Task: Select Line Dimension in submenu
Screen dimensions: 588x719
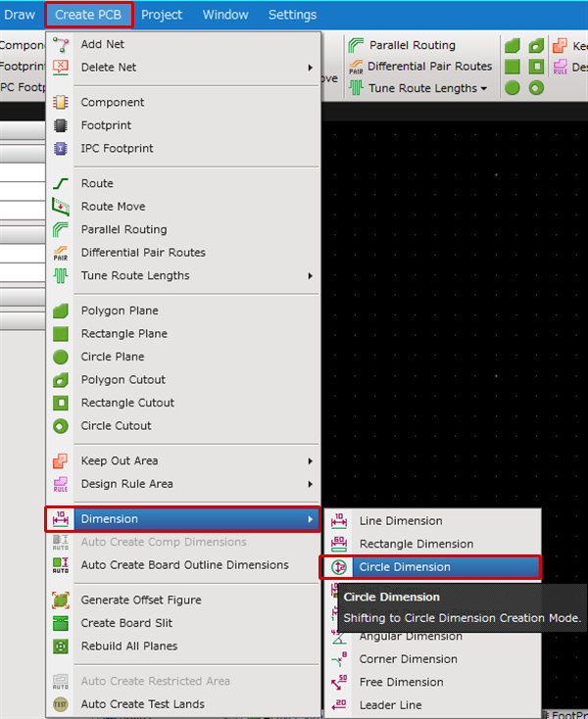Action: [x=432, y=521]
